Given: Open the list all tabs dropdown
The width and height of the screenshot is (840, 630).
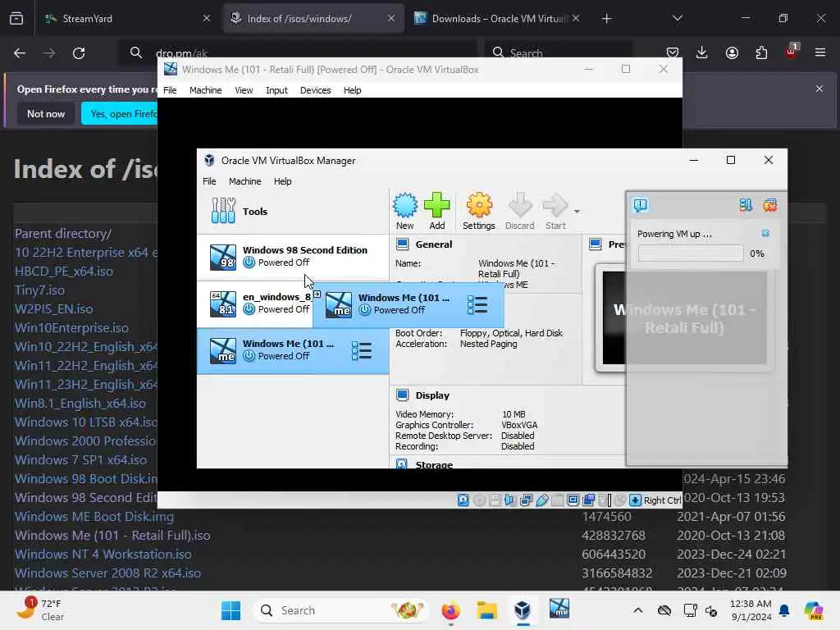Looking at the screenshot, I should (678, 18).
